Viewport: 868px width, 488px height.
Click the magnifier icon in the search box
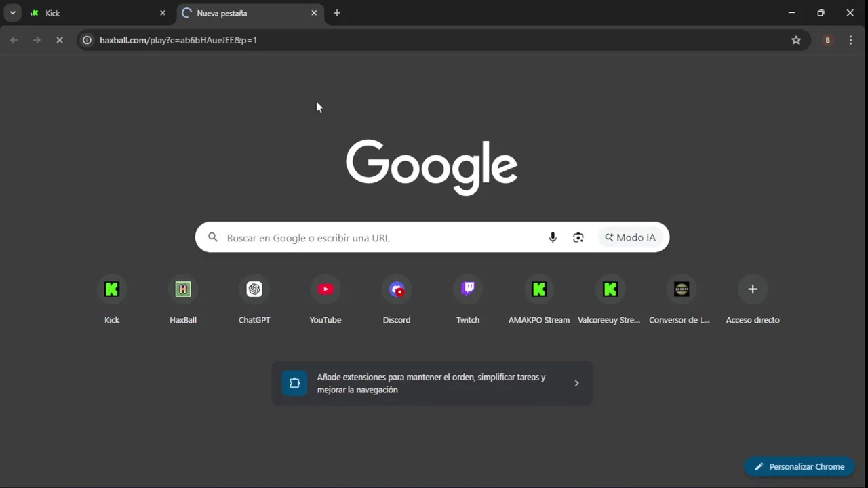[x=213, y=237]
